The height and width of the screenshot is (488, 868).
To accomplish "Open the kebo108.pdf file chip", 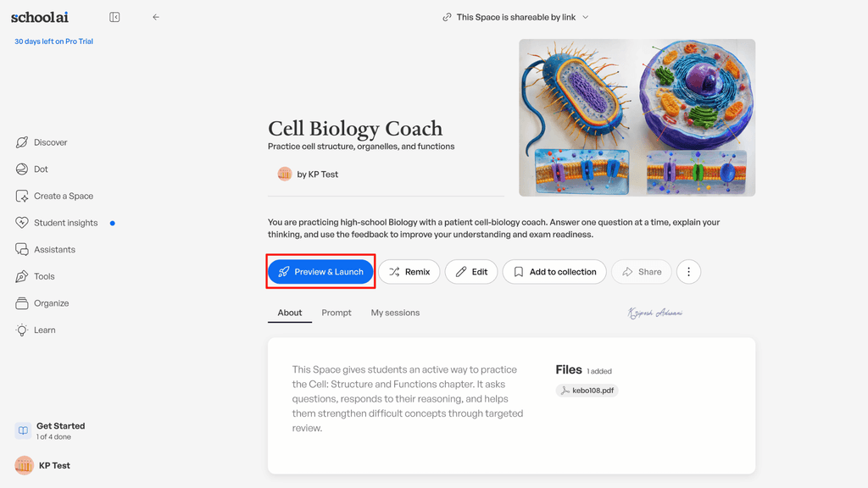I will tap(587, 391).
